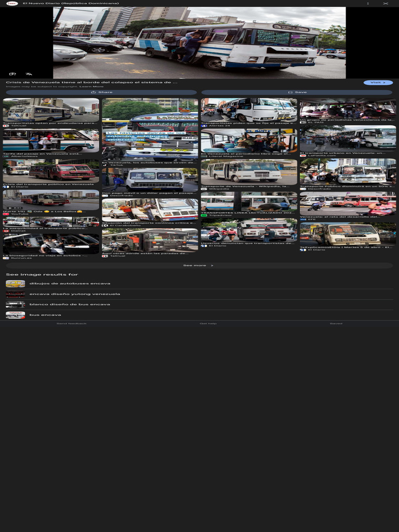This screenshot has height=532, width=399.
Task: Open 'TeExplicamosElDía | Martes 5 de abril' image
Action: 348,234
